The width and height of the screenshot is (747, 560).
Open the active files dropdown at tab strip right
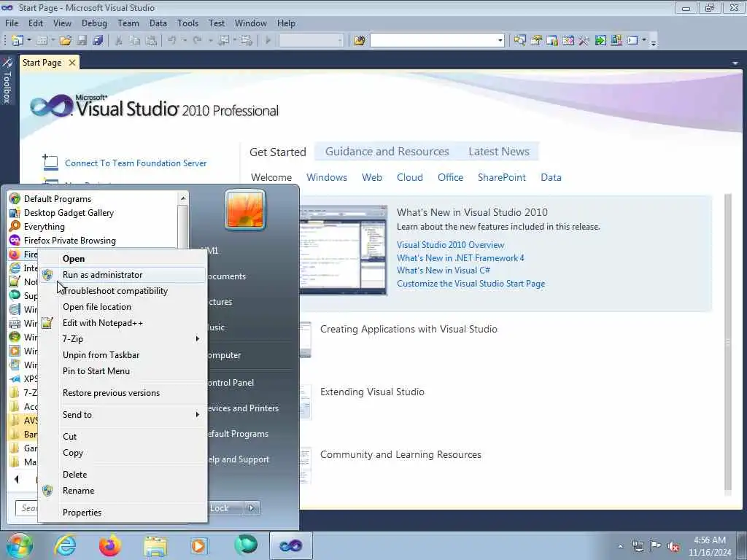[x=735, y=63]
